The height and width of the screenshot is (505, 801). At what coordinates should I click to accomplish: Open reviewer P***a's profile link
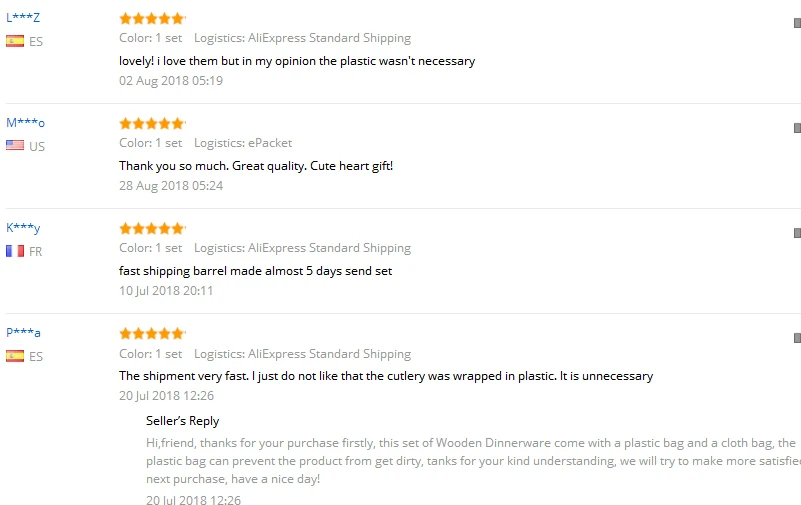[x=23, y=332]
